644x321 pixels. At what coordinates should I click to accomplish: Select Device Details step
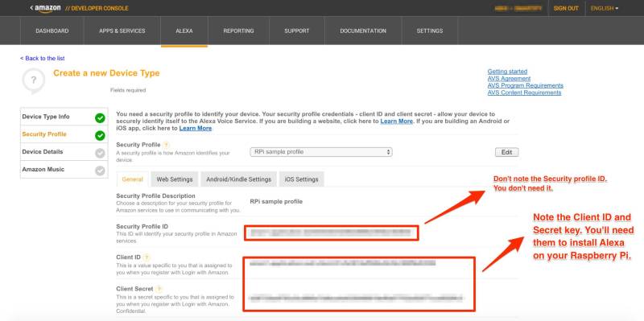64,152
